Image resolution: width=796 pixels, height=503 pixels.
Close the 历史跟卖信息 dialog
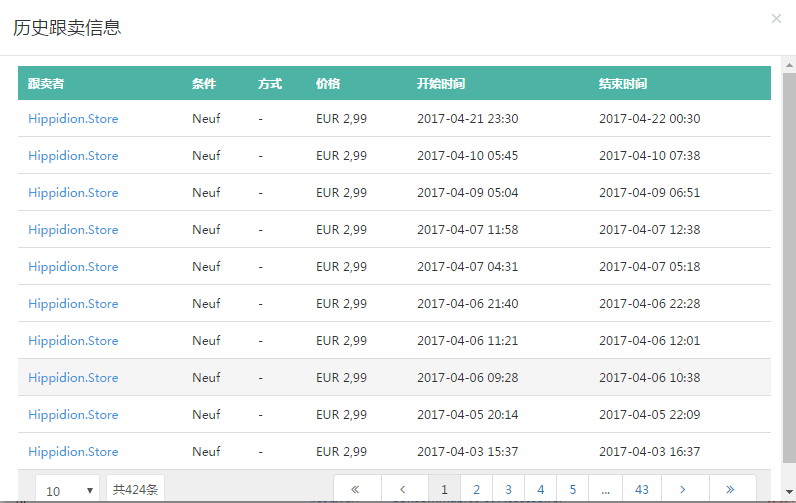pos(776,19)
